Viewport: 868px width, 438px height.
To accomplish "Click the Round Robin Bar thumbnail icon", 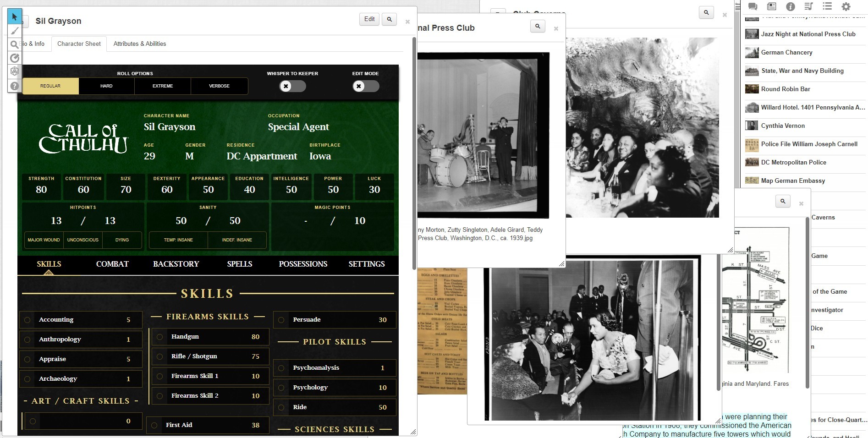I will (752, 89).
